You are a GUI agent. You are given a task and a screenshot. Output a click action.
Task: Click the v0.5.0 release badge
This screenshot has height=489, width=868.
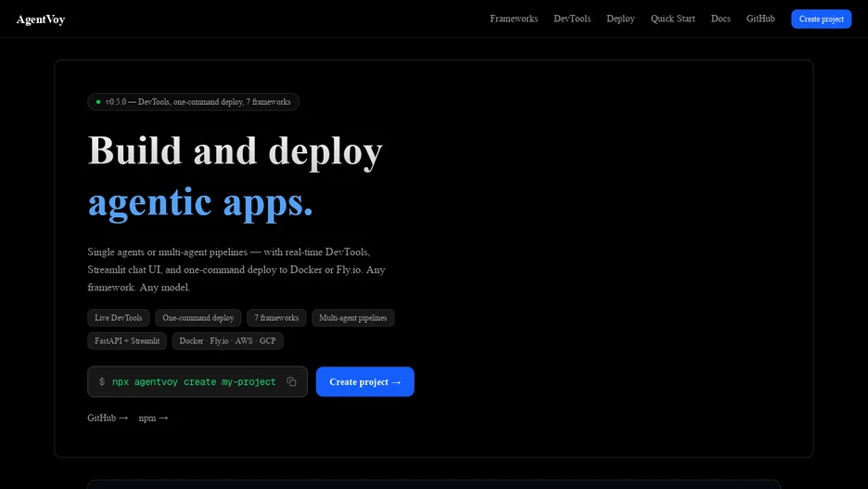tap(193, 102)
